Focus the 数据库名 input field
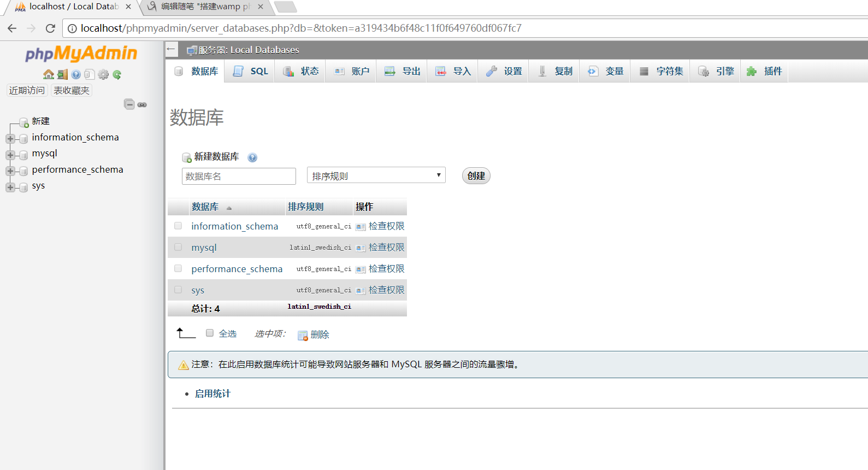The width and height of the screenshot is (868, 470). 239,176
